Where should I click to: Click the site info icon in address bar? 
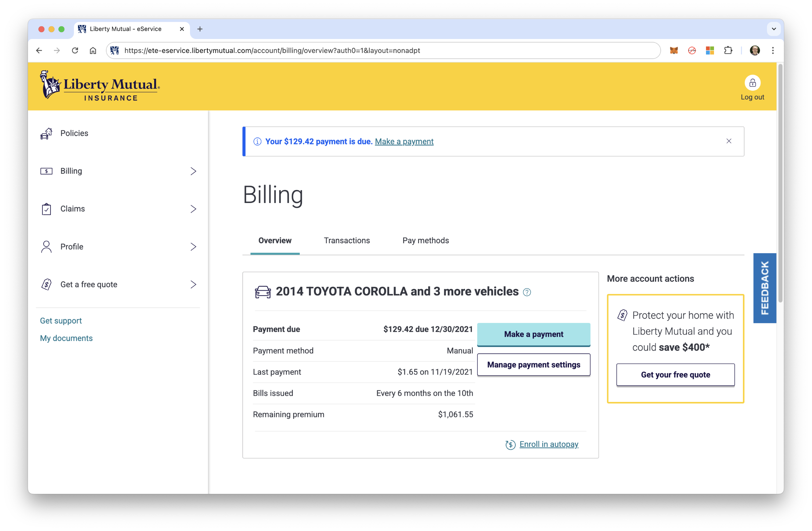pyautogui.click(x=115, y=50)
